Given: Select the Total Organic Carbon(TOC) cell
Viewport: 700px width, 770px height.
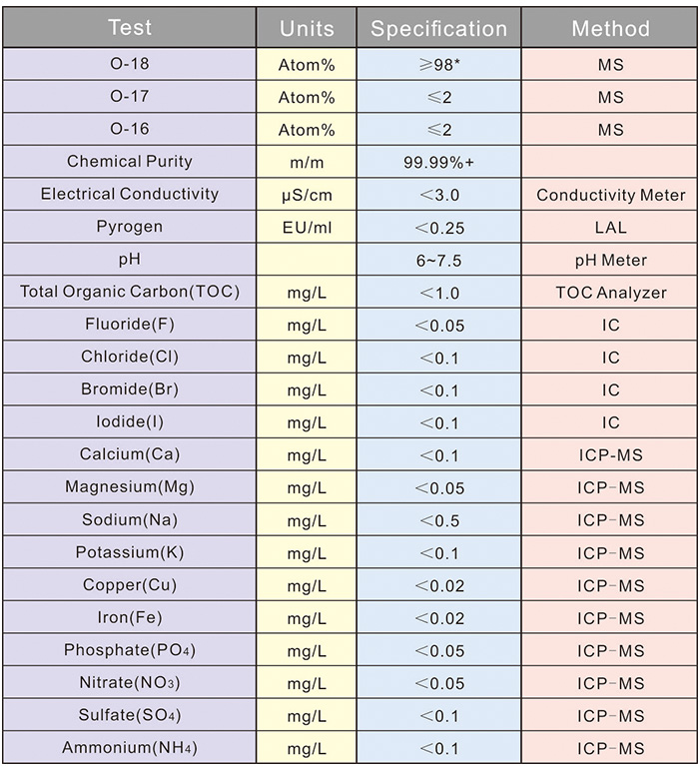Looking at the screenshot, I should click(130, 292).
